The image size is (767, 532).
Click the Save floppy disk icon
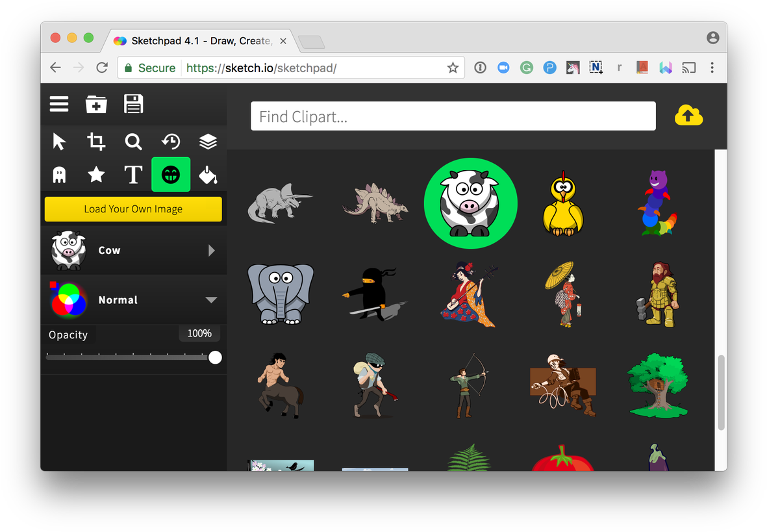pyautogui.click(x=133, y=104)
